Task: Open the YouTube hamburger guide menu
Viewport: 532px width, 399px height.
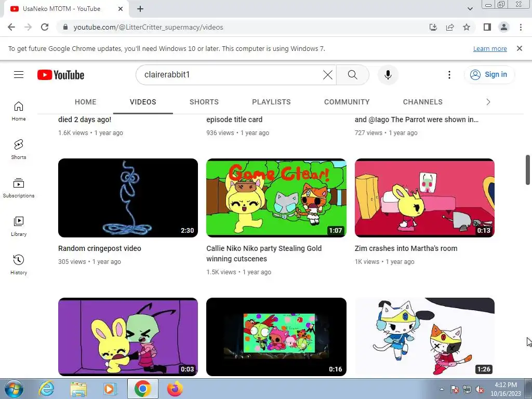Action: (x=19, y=75)
